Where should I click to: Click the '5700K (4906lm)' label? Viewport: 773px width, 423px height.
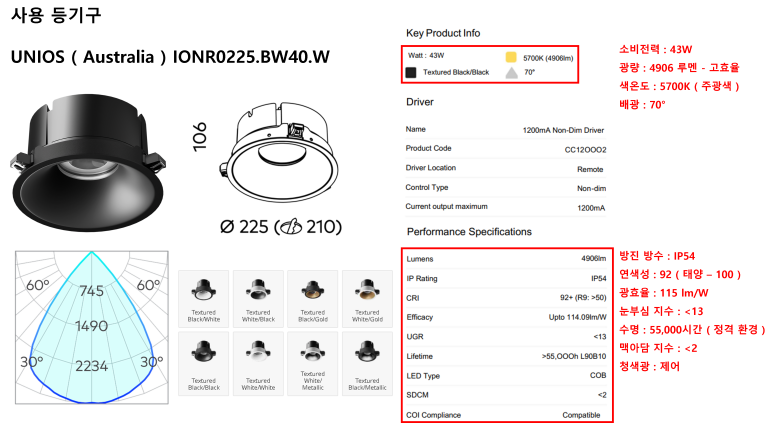[x=548, y=58]
